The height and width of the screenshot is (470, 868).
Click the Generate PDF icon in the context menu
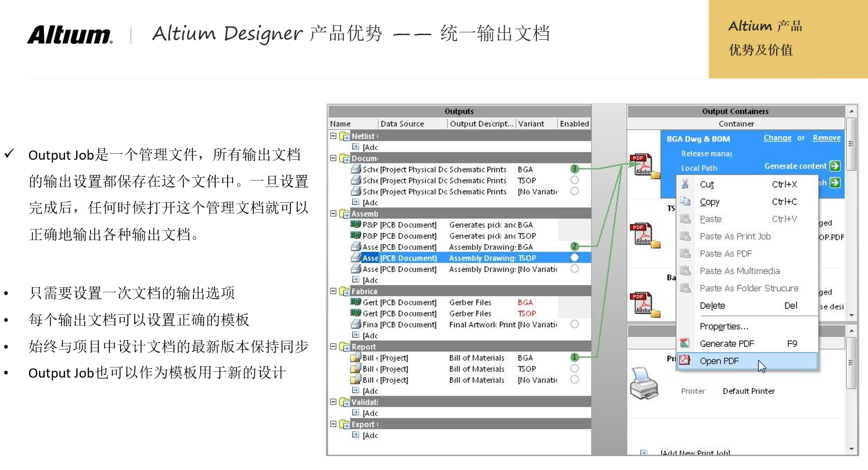pyautogui.click(x=684, y=343)
